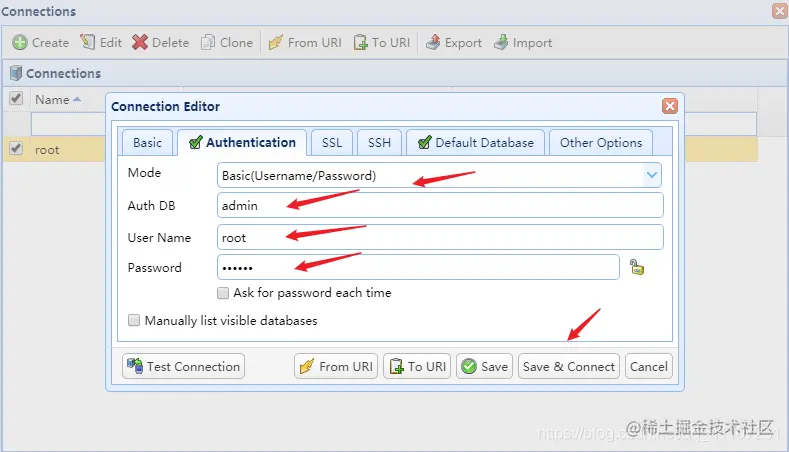Screen dimensions: 789x452
Task: Click the Save button
Action: [x=485, y=366]
